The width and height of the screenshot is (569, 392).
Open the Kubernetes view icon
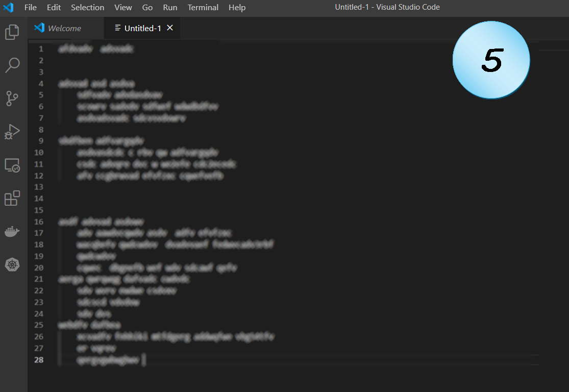12,265
